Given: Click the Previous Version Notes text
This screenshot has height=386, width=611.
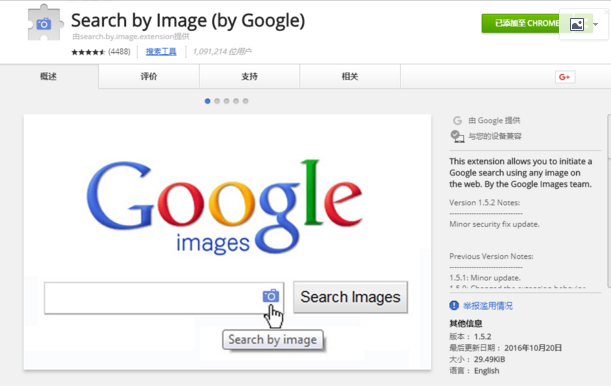Looking at the screenshot, I should pos(491,256).
